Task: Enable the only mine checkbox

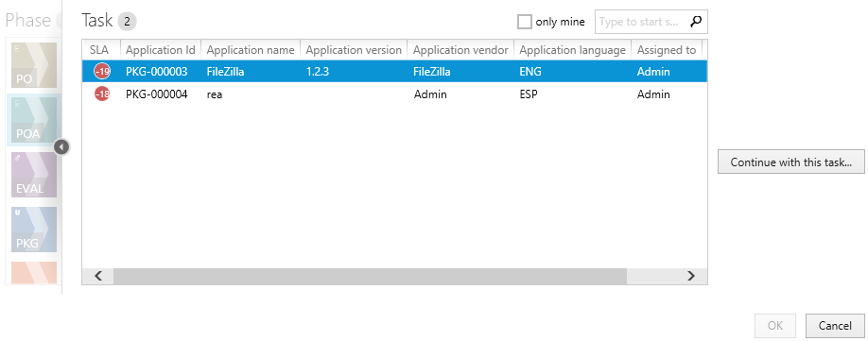Action: coord(524,22)
